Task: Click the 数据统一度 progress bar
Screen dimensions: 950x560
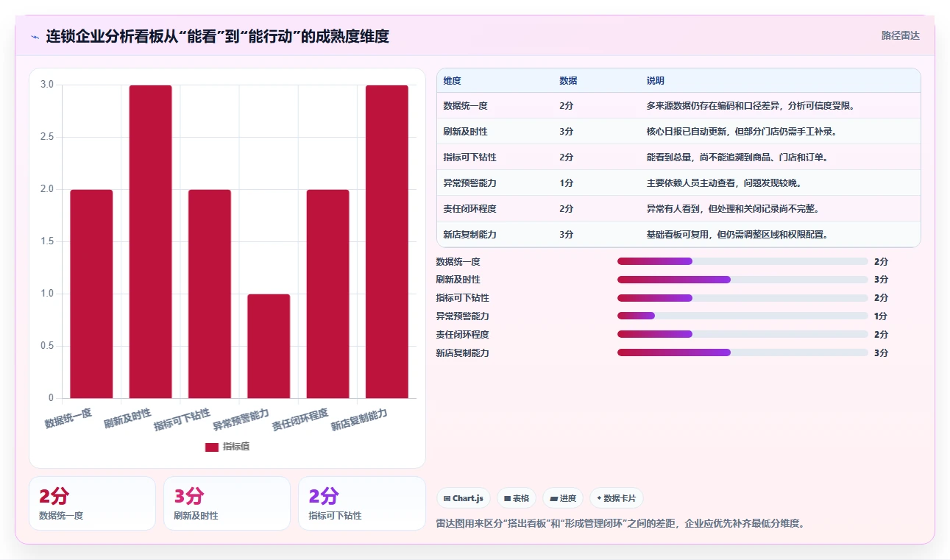Action: (x=742, y=261)
